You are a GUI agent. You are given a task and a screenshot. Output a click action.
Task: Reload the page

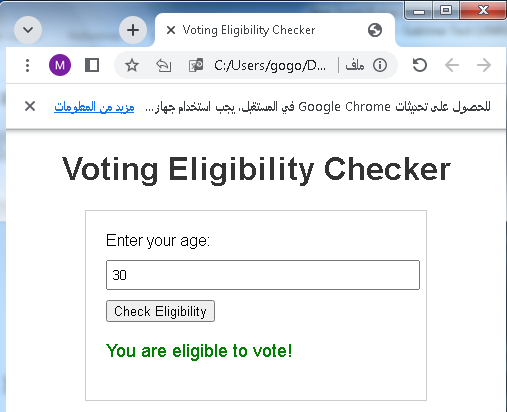tap(419, 65)
